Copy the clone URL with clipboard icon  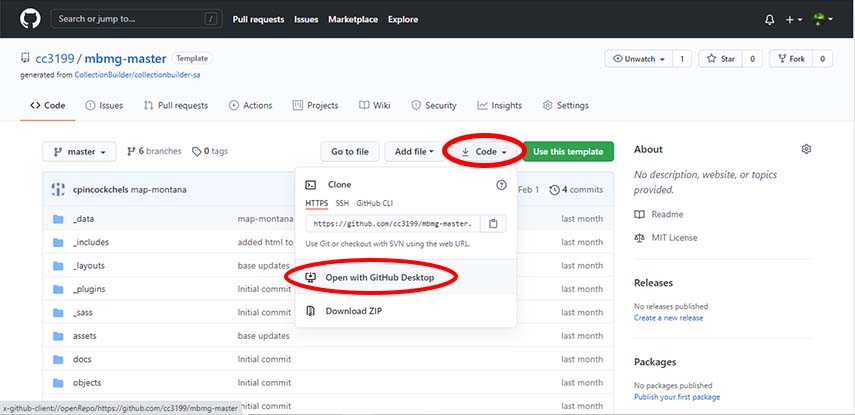494,224
